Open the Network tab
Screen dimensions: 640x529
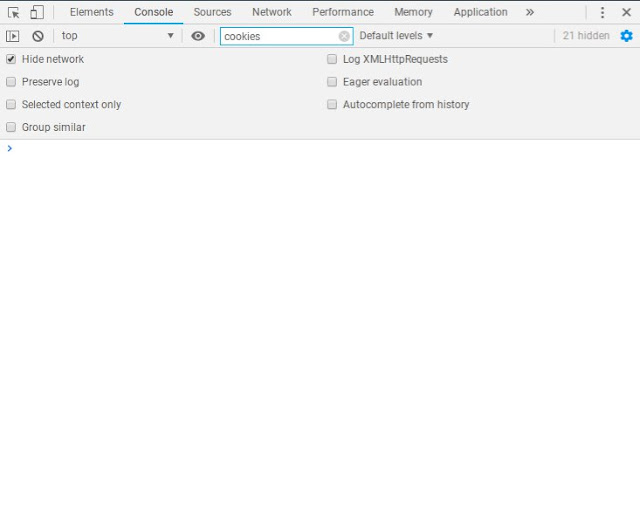pyautogui.click(x=271, y=12)
